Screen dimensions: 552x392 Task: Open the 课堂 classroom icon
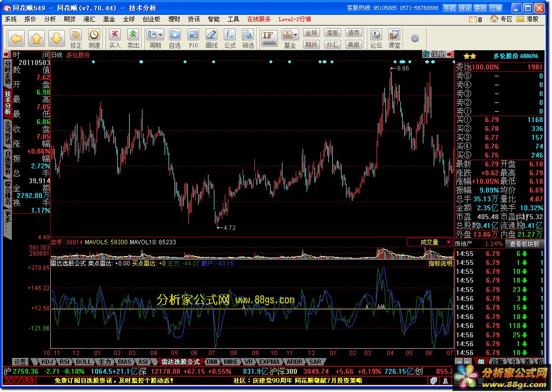[x=394, y=39]
